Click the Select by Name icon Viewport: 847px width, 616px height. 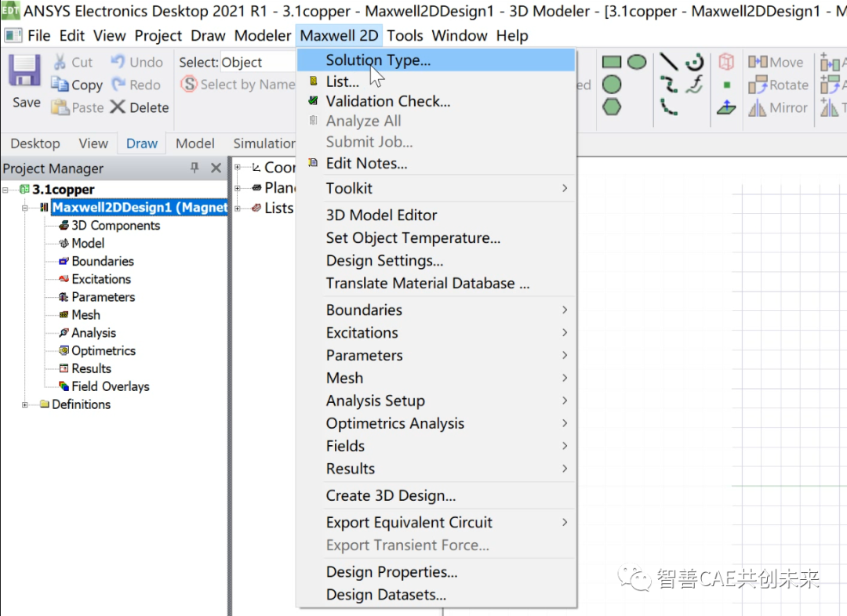(189, 84)
